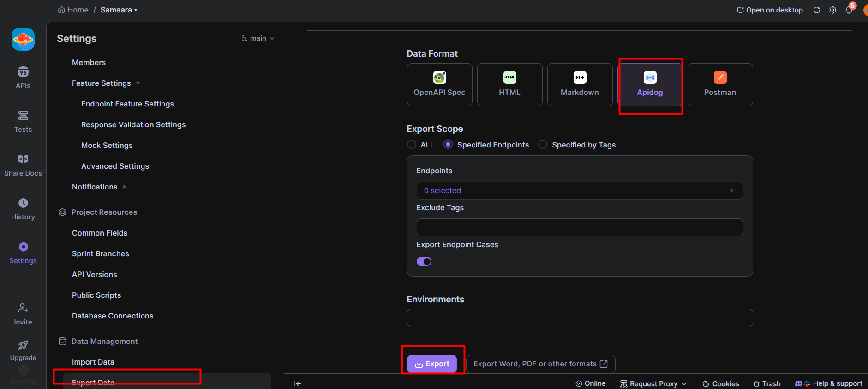Open the main branch selector
868x389 pixels.
(x=257, y=38)
